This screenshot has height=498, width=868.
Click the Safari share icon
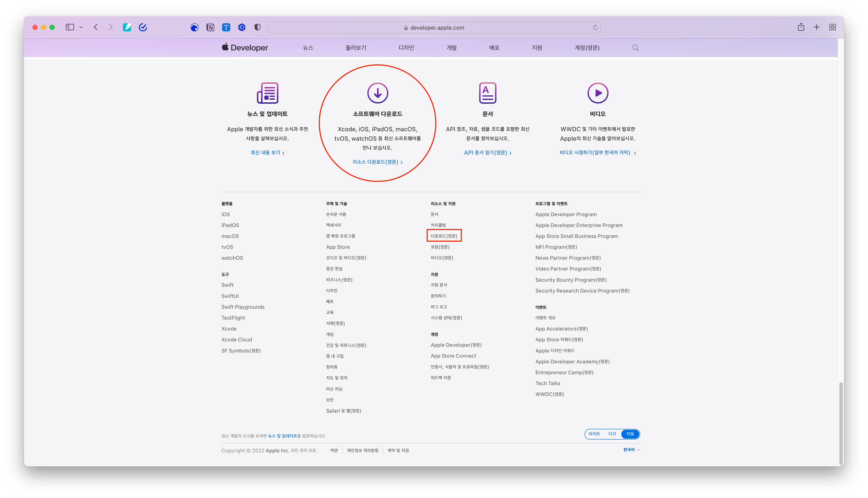801,27
